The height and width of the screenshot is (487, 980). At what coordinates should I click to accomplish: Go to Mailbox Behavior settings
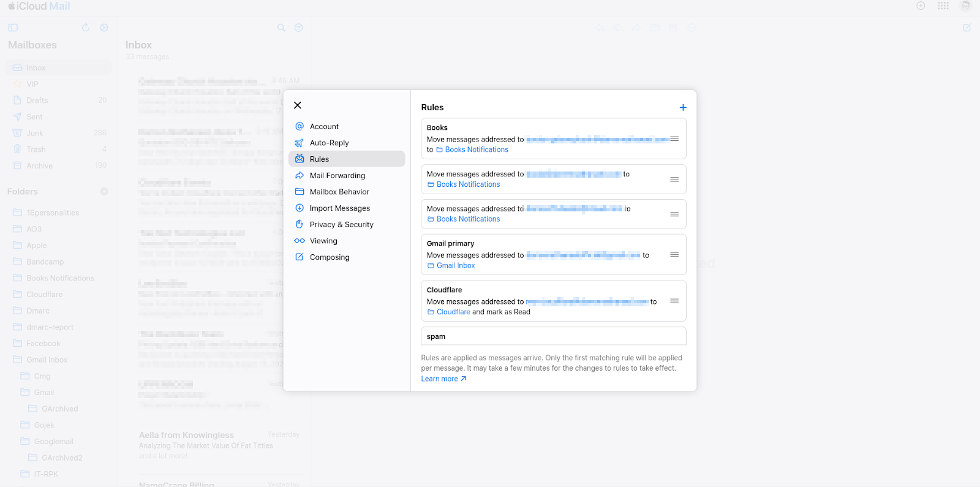point(339,192)
